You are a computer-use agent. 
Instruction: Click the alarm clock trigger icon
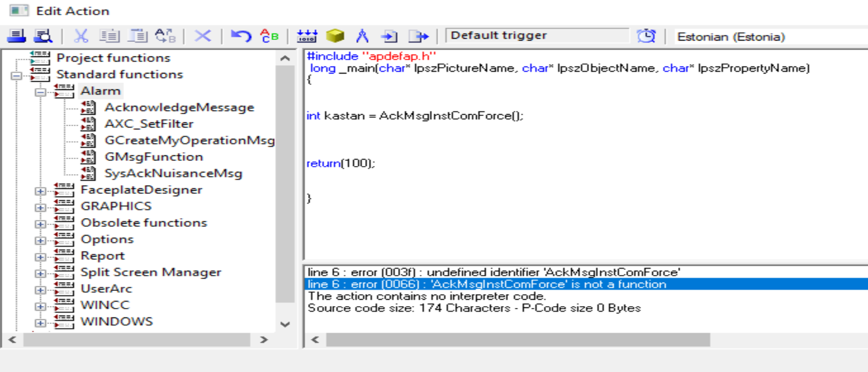[646, 36]
